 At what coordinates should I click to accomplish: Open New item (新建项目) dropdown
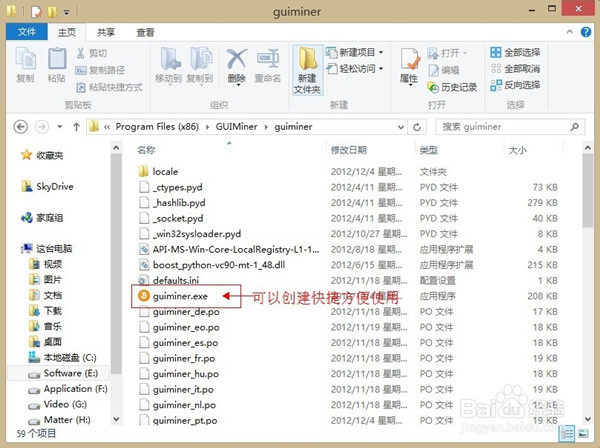[x=354, y=52]
